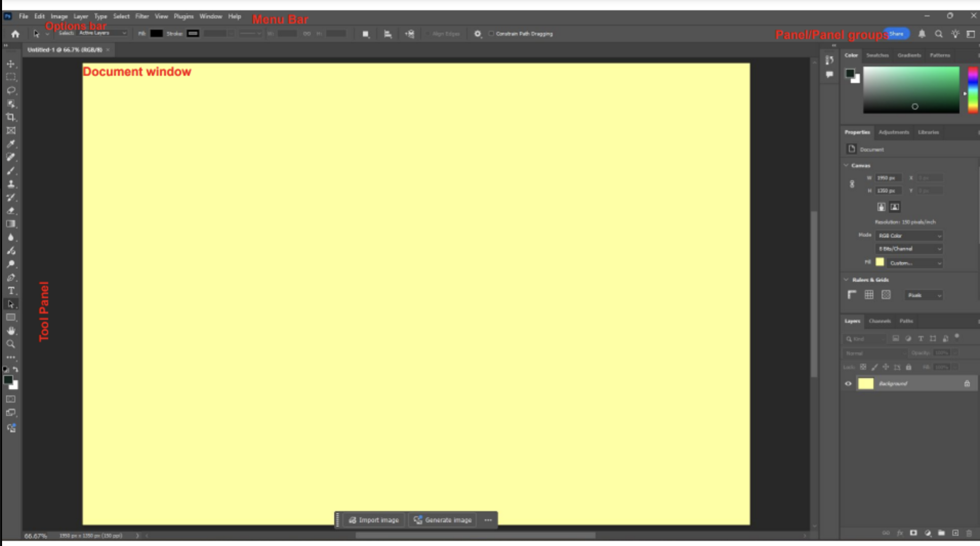
Task: Toggle type layer filter in Layers
Action: [921, 339]
